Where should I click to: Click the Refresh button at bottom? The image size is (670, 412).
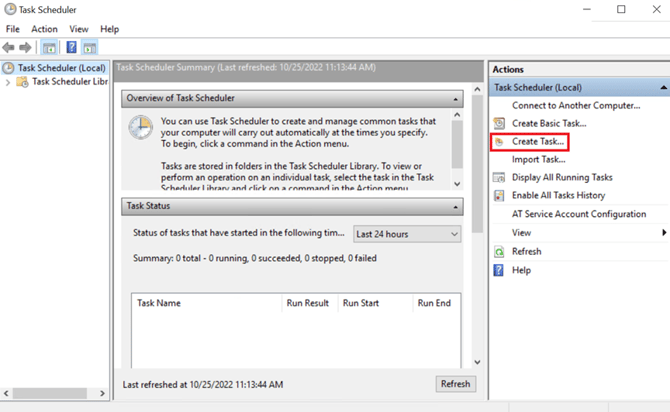(x=455, y=384)
